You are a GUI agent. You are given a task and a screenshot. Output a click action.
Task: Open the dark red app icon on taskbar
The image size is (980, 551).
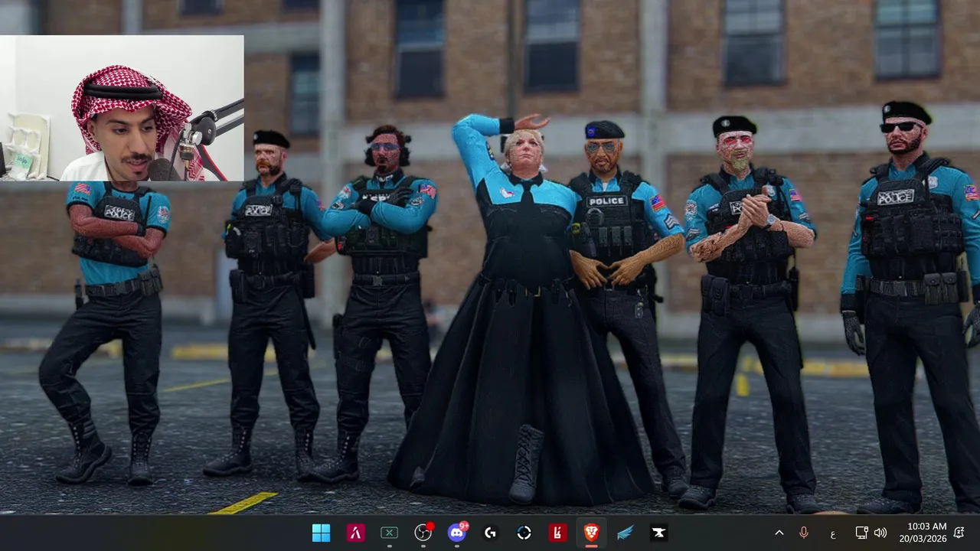(x=557, y=533)
